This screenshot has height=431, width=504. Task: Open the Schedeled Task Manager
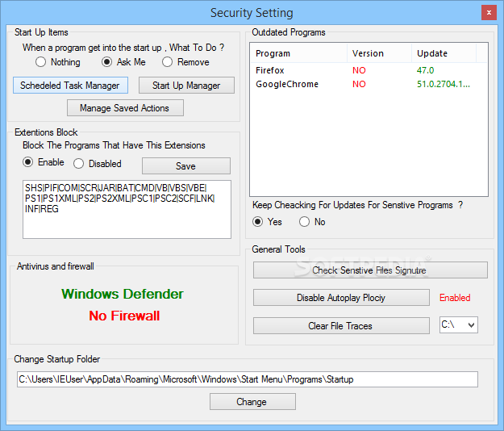point(70,86)
